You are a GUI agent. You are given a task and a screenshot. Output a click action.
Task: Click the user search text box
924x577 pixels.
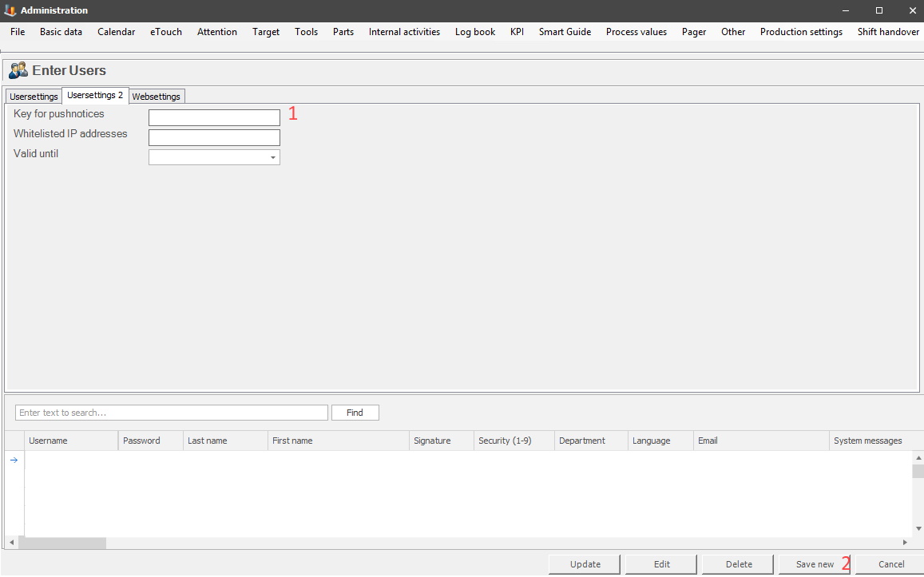tap(172, 413)
